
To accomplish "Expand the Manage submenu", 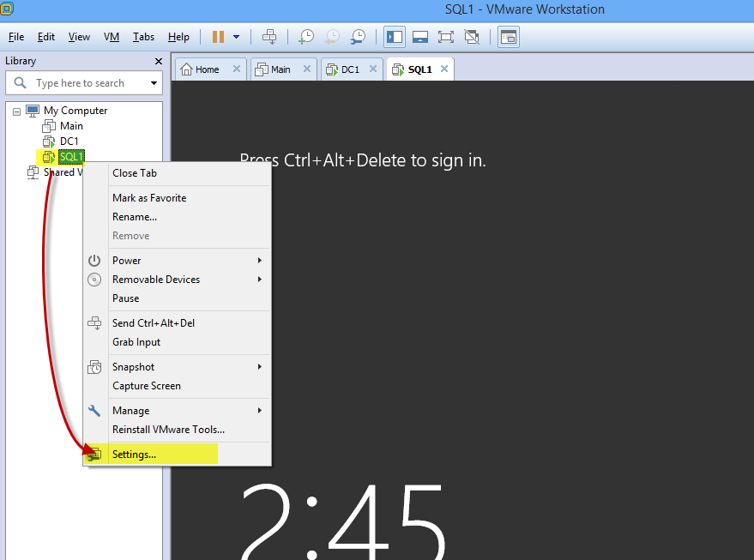I will coord(177,411).
